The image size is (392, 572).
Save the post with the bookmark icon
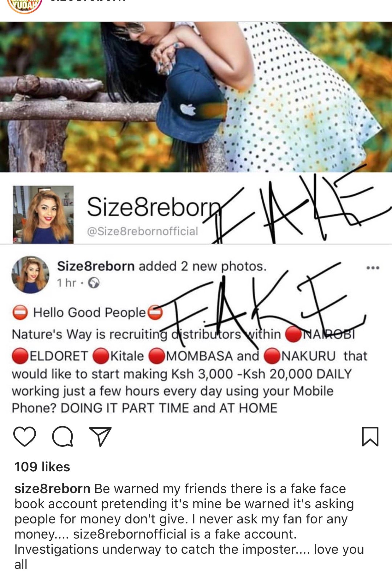tap(370, 436)
